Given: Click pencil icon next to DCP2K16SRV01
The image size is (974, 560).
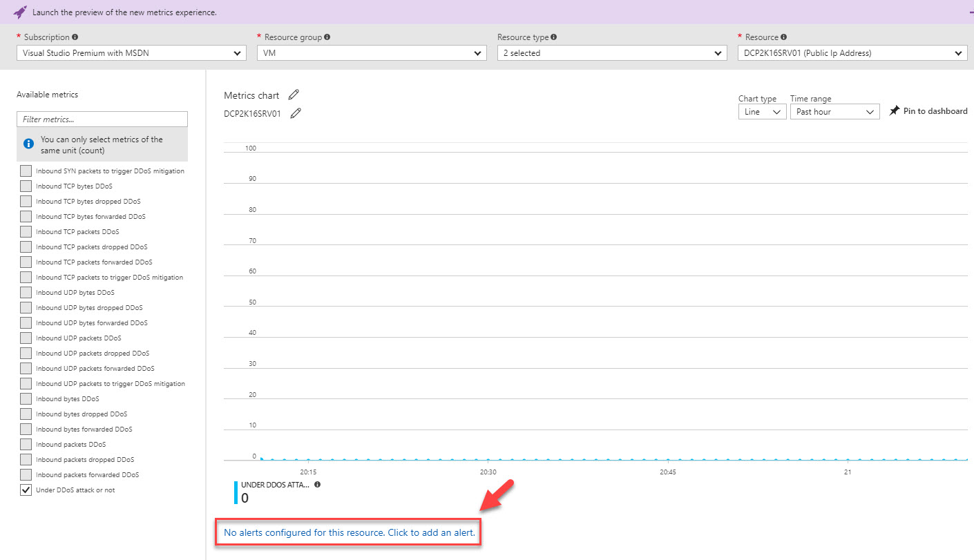Looking at the screenshot, I should click(x=296, y=113).
